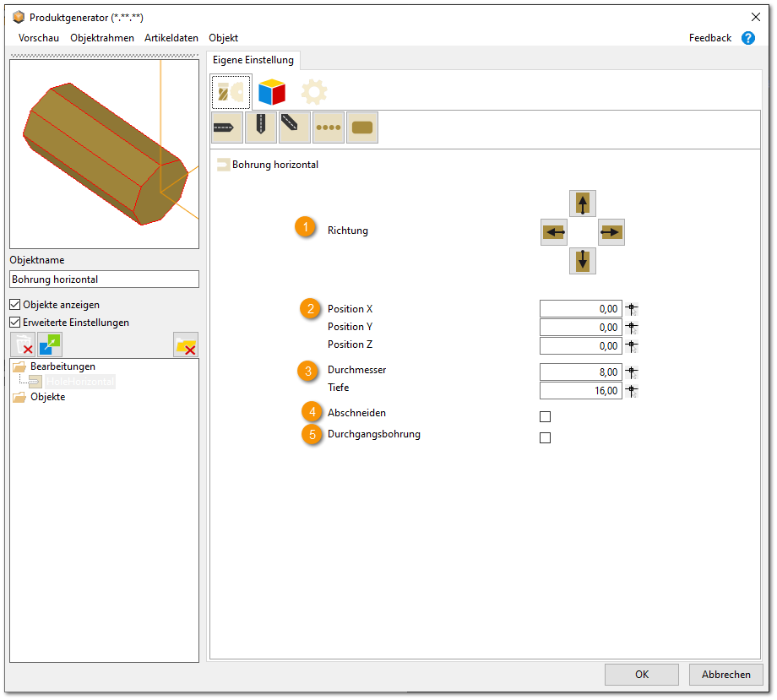This screenshot has width=777, height=700.
Task: Select the vertical drilling tool icon
Action: (261, 128)
